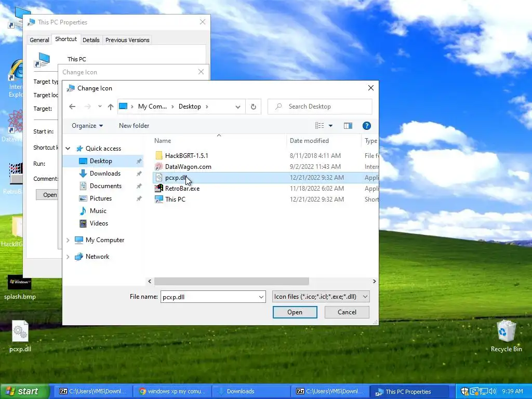Select This PC shortcut in file list

(x=175, y=199)
